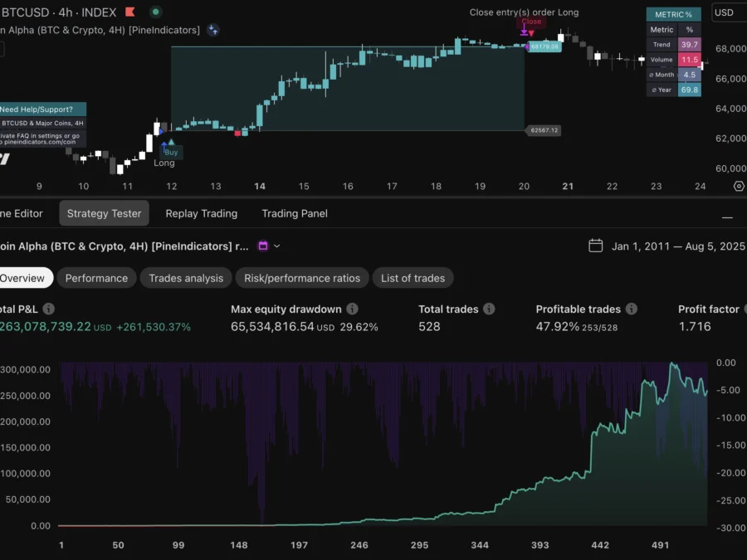Click date 21 on the time axis
Image resolution: width=747 pixels, height=560 pixels.
pyautogui.click(x=568, y=186)
